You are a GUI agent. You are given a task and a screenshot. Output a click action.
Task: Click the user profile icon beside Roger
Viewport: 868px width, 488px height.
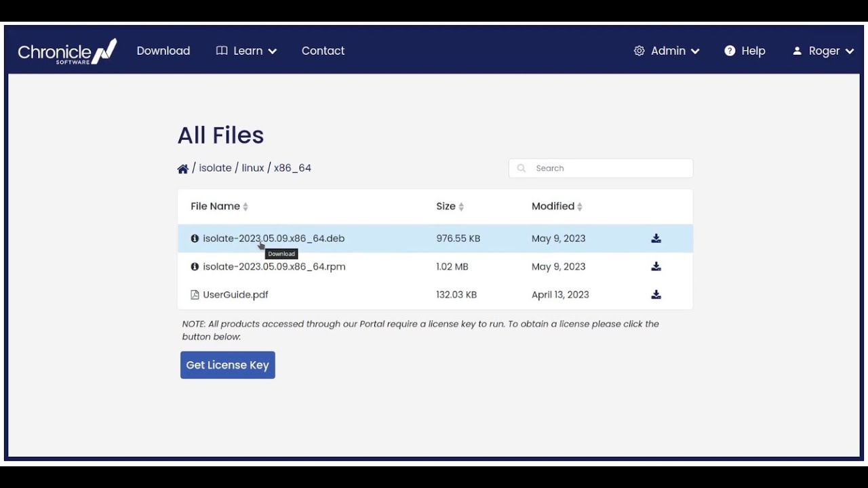click(797, 51)
